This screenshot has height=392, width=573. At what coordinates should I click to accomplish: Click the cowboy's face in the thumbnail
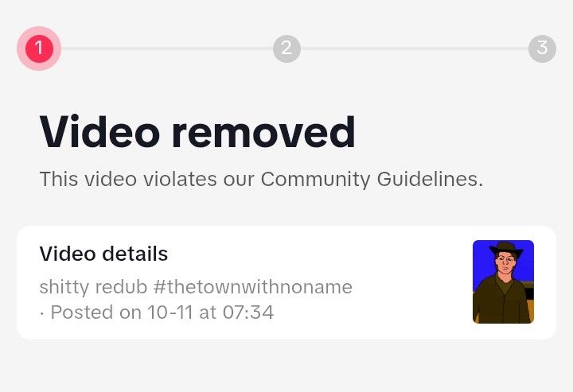(505, 263)
